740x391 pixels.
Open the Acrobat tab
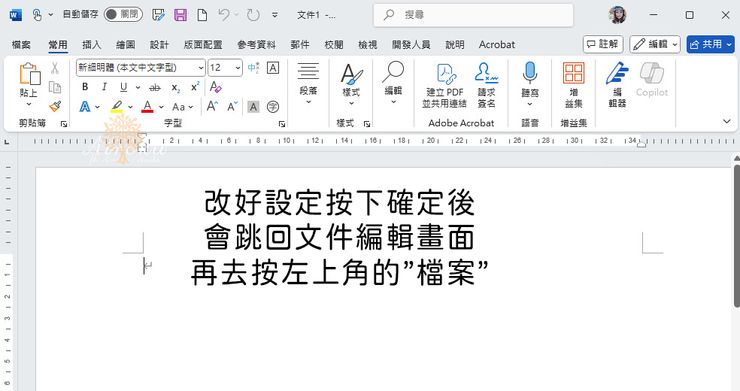[497, 45]
